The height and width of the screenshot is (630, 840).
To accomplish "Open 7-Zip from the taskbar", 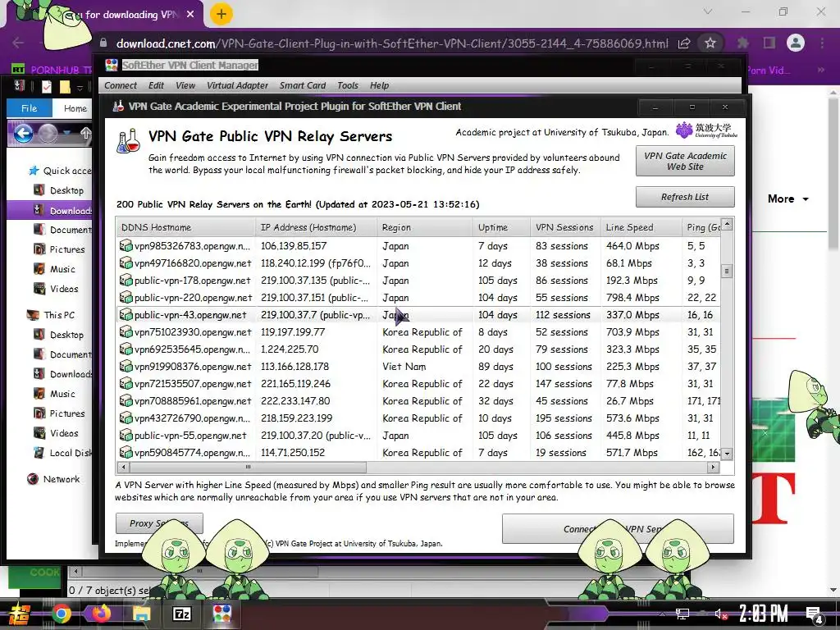I will (181, 614).
